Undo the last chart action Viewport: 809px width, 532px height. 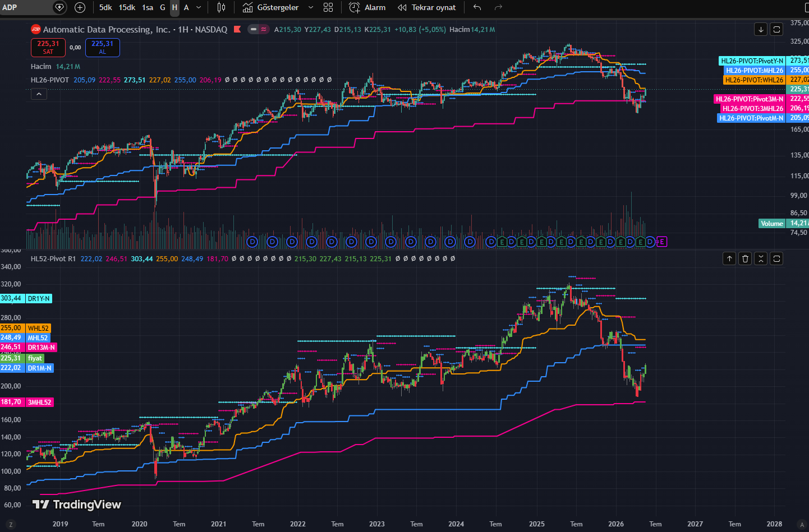tap(477, 7)
